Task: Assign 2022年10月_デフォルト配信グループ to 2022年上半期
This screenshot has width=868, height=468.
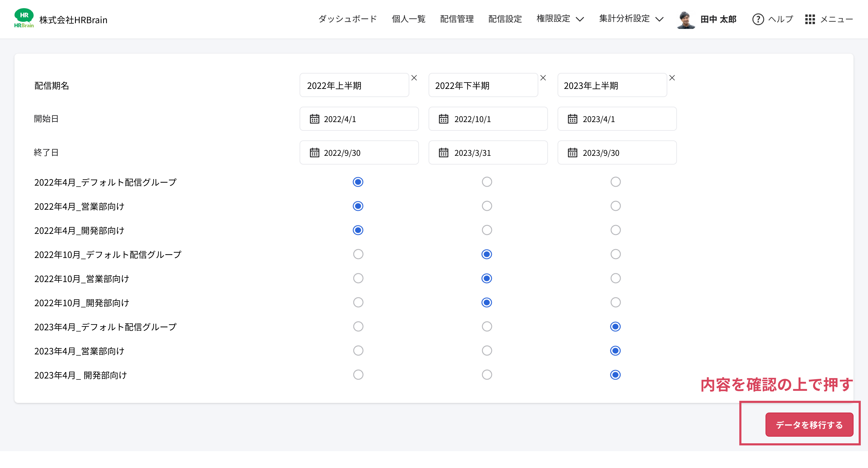Action: coord(358,254)
